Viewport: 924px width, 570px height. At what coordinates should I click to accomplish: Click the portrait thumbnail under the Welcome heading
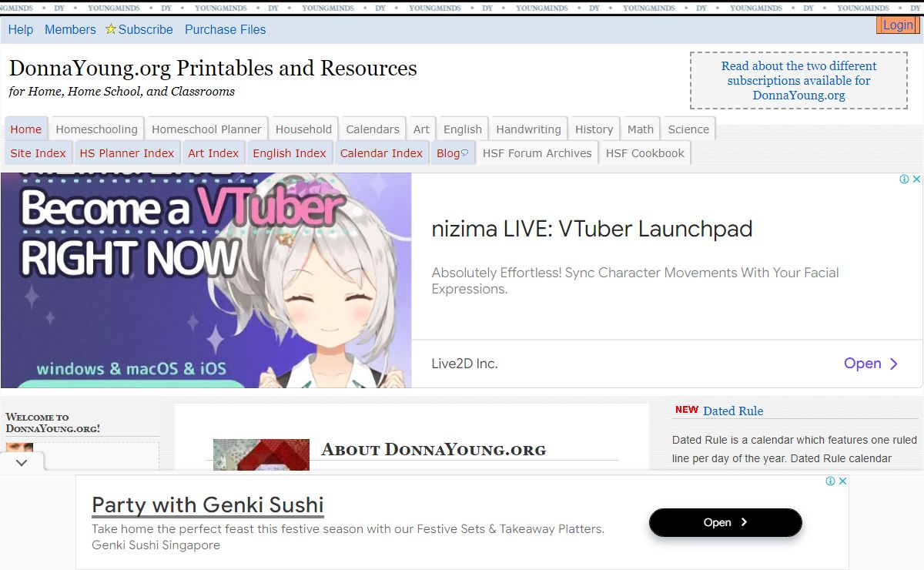point(19,448)
